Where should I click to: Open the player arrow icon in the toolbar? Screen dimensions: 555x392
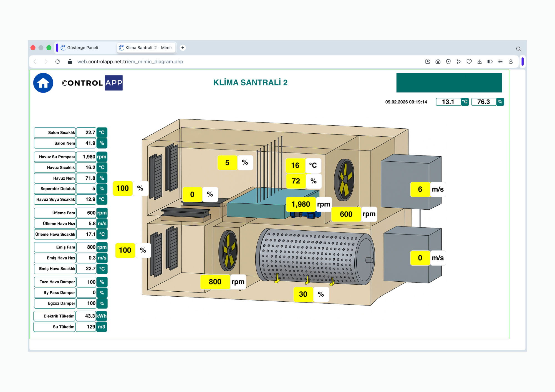459,62
